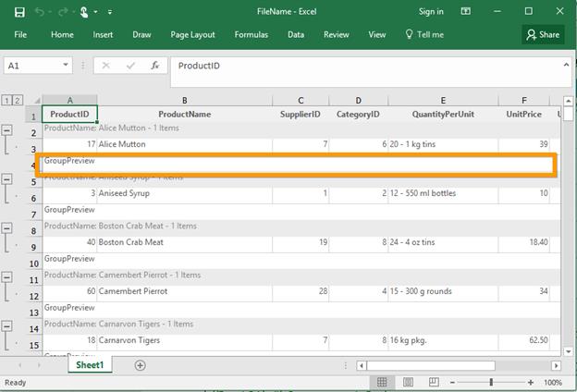The width and height of the screenshot is (577, 392).
Task: Click outline level 2 button
Action: [18, 100]
